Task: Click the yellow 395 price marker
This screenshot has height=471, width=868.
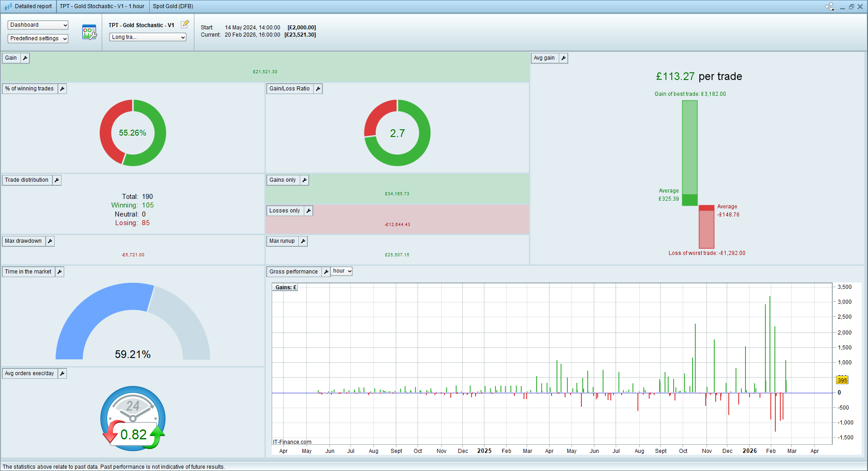Action: pyautogui.click(x=842, y=380)
